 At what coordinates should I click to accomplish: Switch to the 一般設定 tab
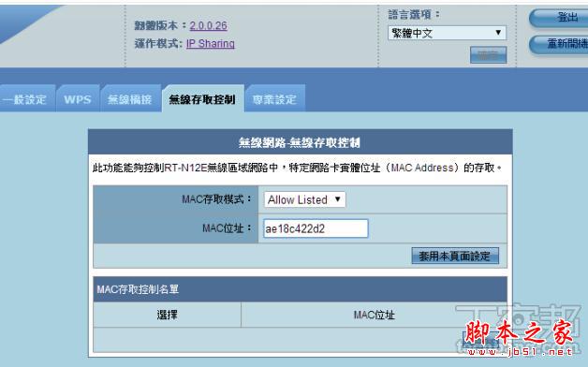[x=27, y=99]
